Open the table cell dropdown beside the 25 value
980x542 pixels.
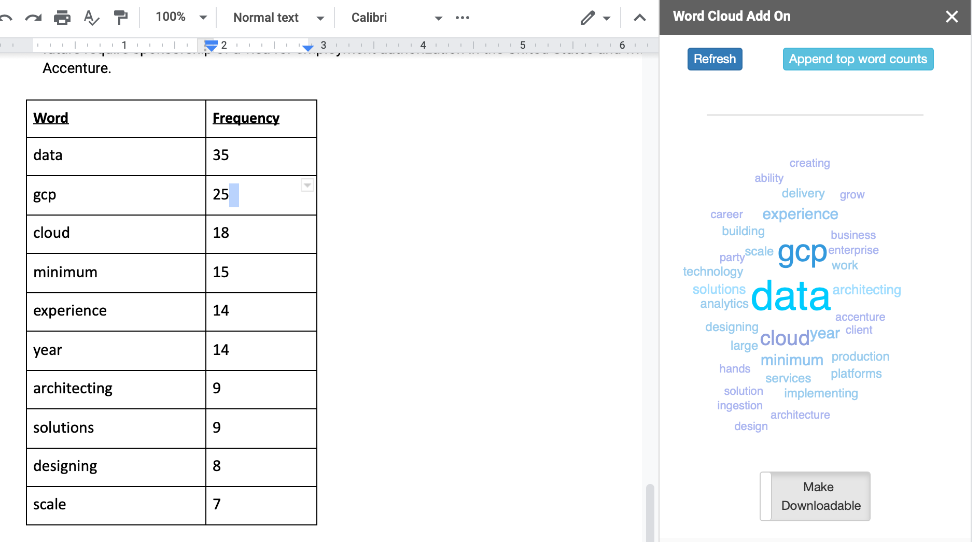(306, 185)
